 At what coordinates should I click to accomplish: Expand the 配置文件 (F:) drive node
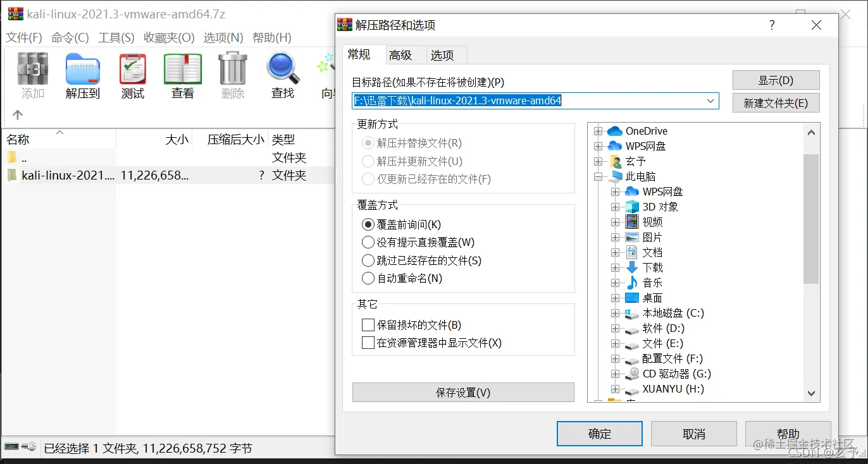(x=615, y=358)
